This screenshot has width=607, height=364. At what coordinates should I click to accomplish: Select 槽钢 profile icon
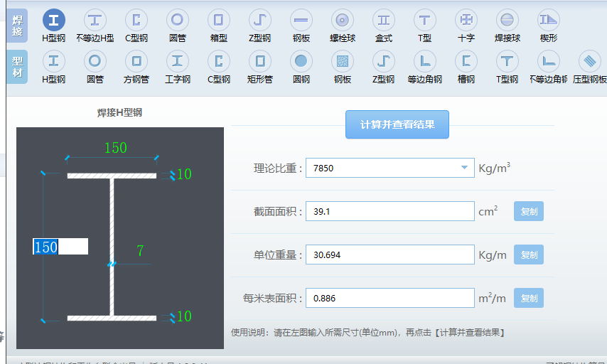[466, 61]
